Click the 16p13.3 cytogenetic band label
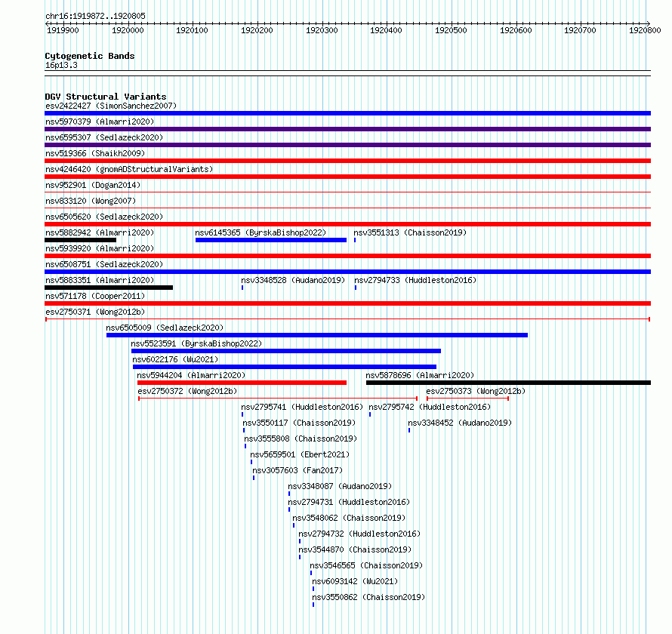 pyautogui.click(x=61, y=65)
